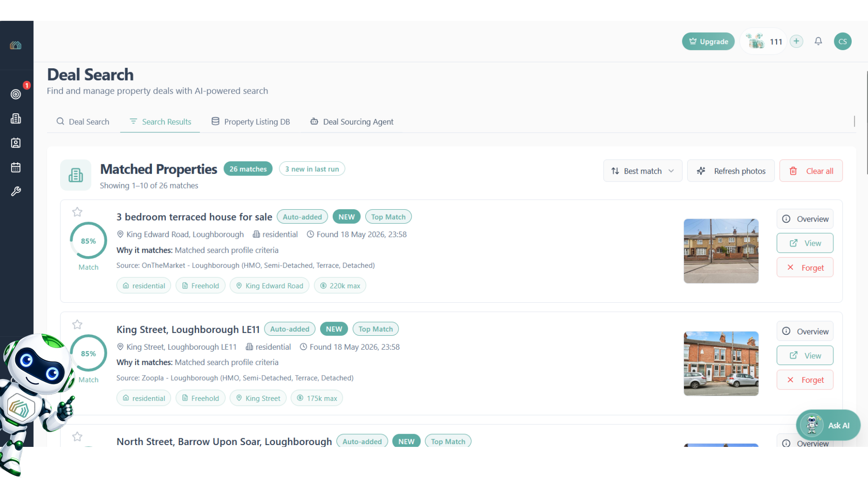Open the target icon with notification badge
868x488 pixels.
16,94
